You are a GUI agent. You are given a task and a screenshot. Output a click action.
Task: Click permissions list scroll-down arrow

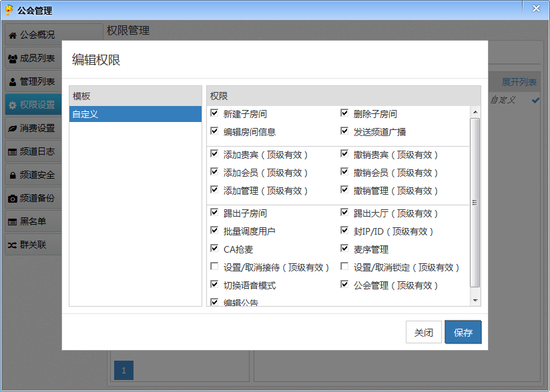[x=475, y=301]
